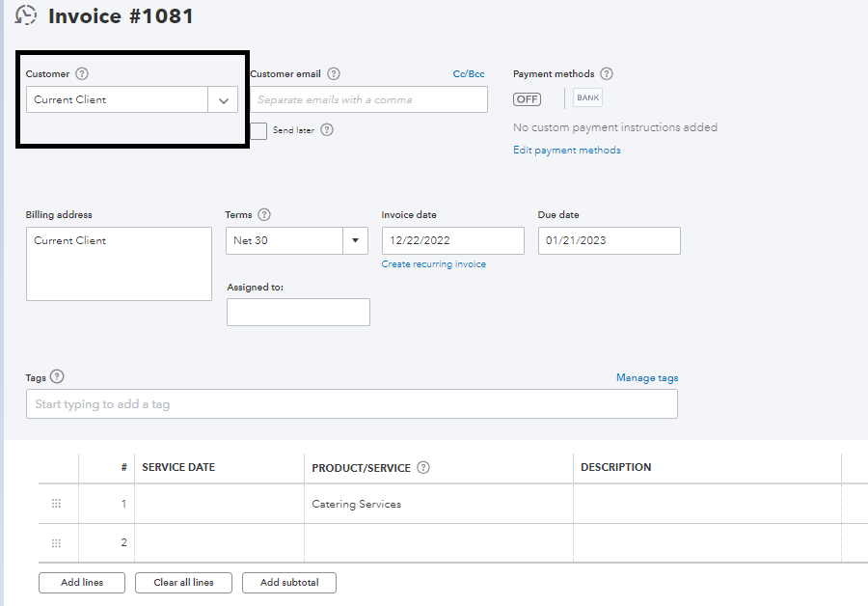Show help for the Customer field
868x606 pixels.
tap(82, 73)
